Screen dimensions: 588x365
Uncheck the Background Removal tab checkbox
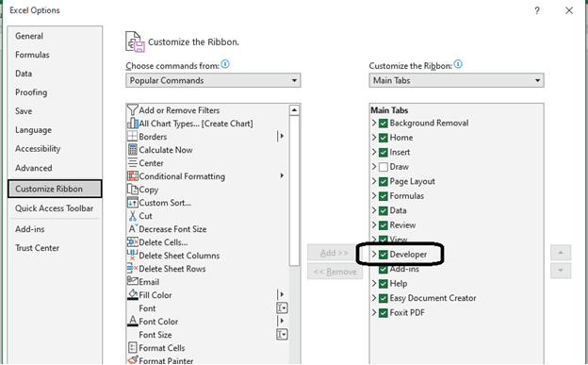(383, 124)
